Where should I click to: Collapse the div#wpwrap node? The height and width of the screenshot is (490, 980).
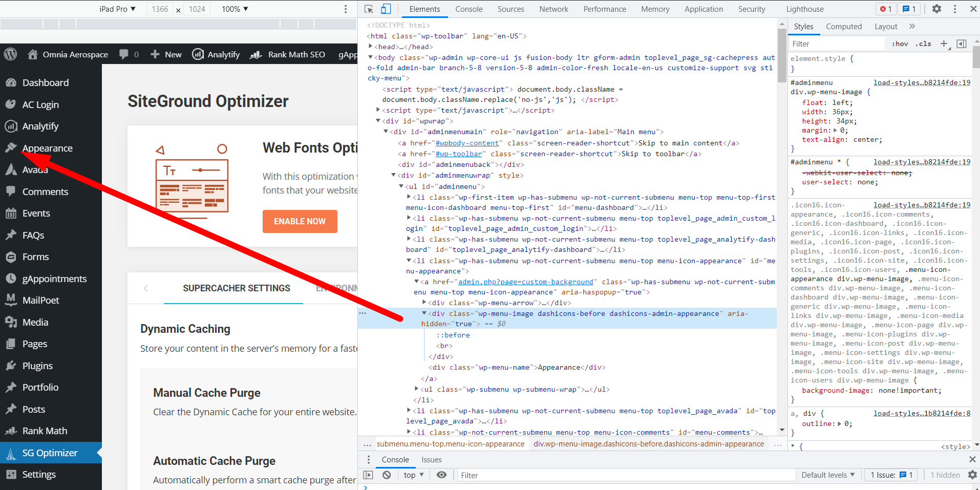(378, 121)
